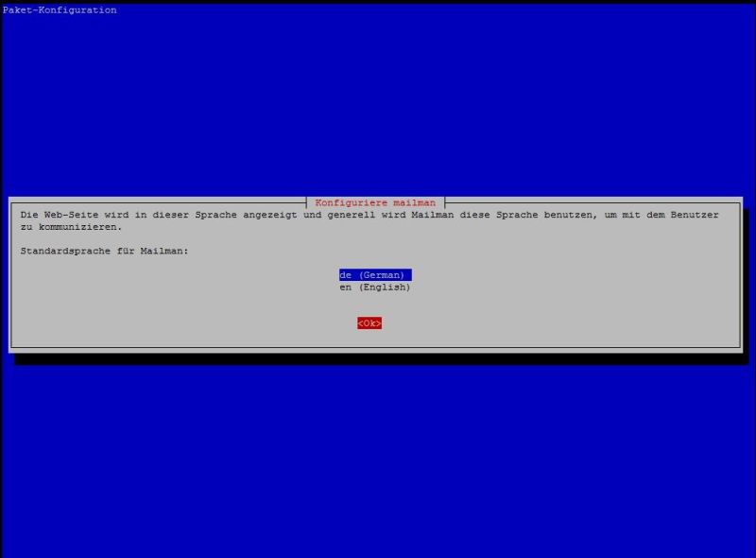Select the "en (English)" language option
The height and width of the screenshot is (558, 756).
(375, 288)
